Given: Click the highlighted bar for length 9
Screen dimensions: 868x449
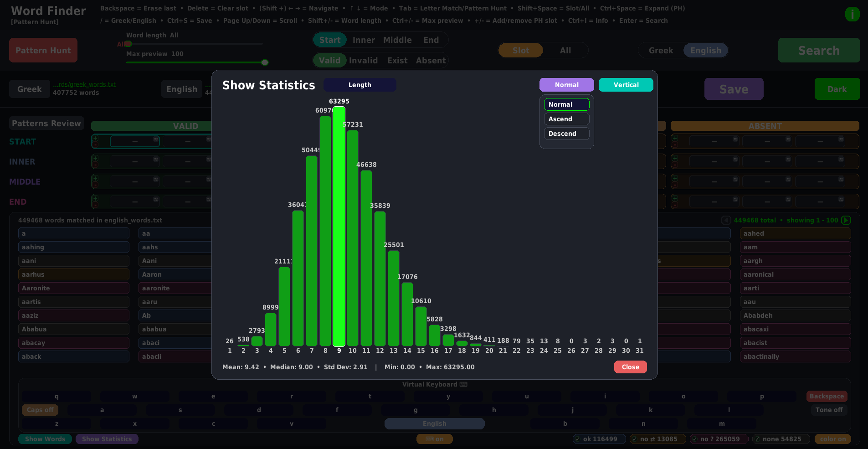Looking at the screenshot, I should coord(339,227).
